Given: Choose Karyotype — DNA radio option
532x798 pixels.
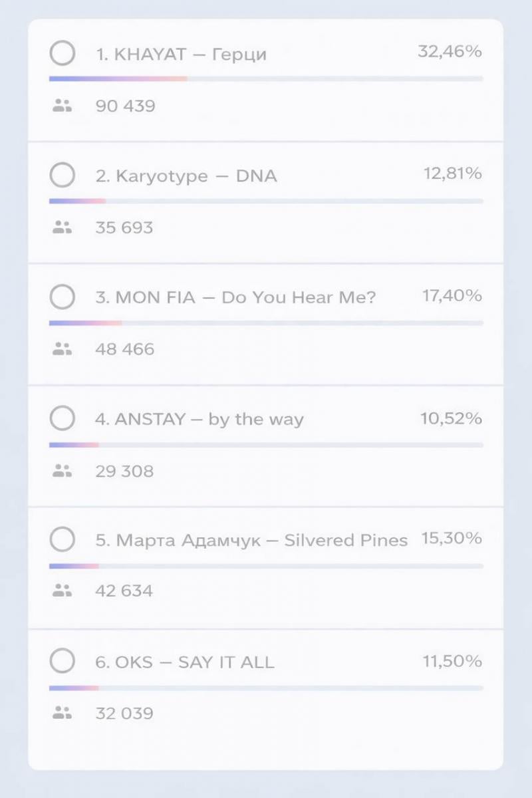Looking at the screenshot, I should click(x=63, y=176).
